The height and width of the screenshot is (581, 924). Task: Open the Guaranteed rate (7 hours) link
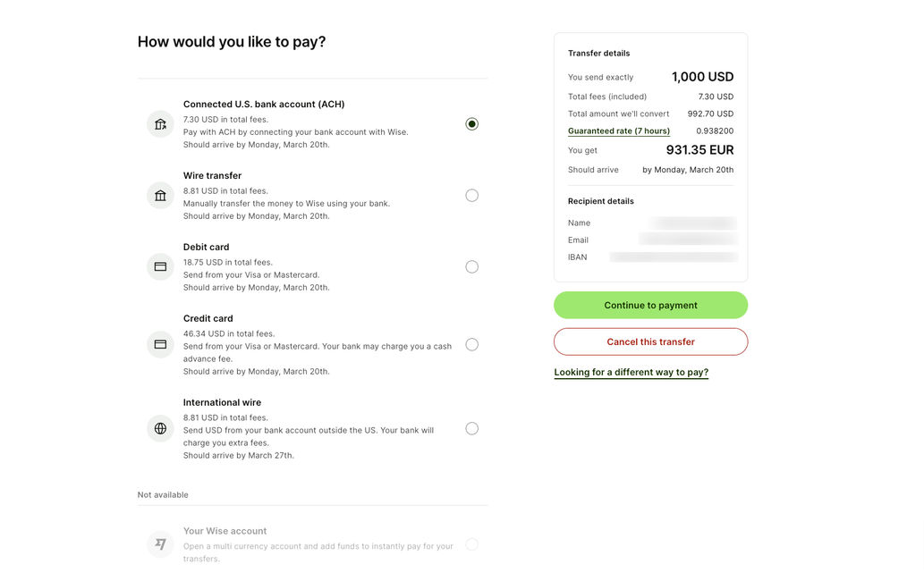tap(619, 131)
